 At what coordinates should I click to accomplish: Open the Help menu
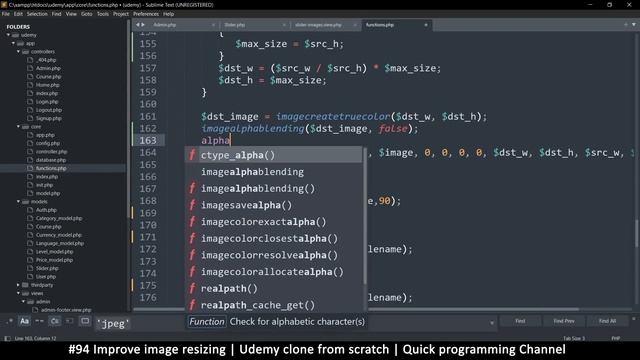click(169, 14)
